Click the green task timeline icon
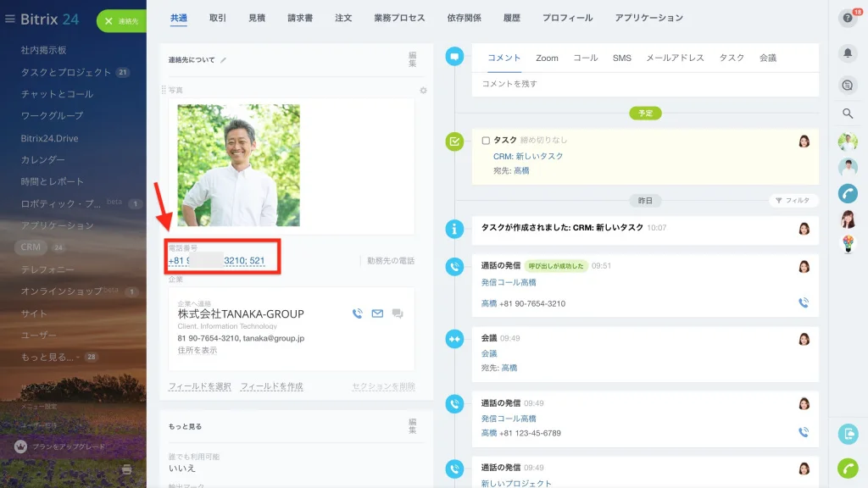The height and width of the screenshot is (488, 868). click(454, 141)
